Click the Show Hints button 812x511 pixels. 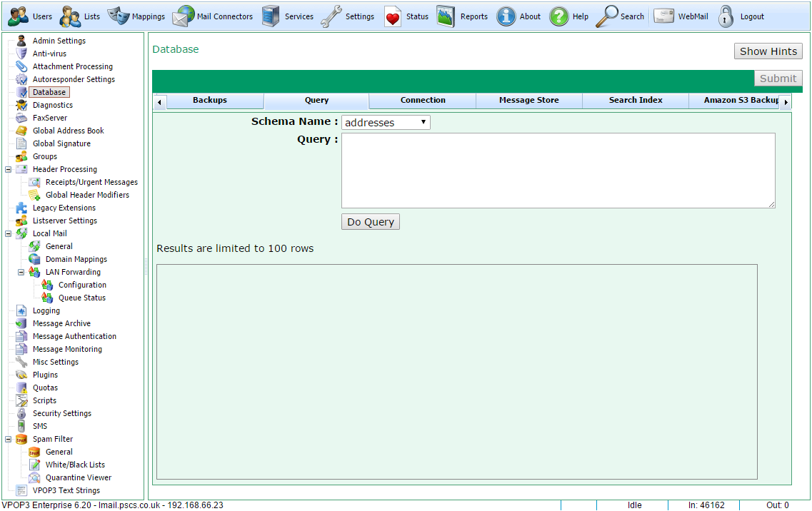[x=768, y=51]
